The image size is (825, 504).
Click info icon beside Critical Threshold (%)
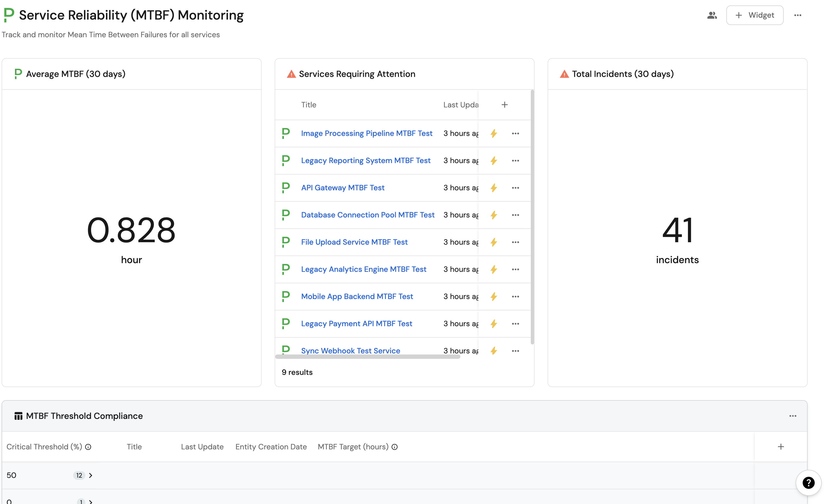[x=88, y=447]
